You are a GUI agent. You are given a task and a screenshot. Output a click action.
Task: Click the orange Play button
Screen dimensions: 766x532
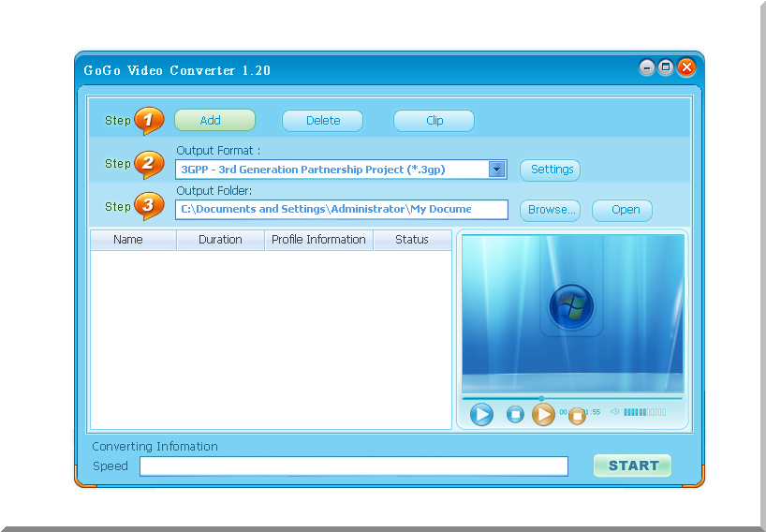(543, 414)
